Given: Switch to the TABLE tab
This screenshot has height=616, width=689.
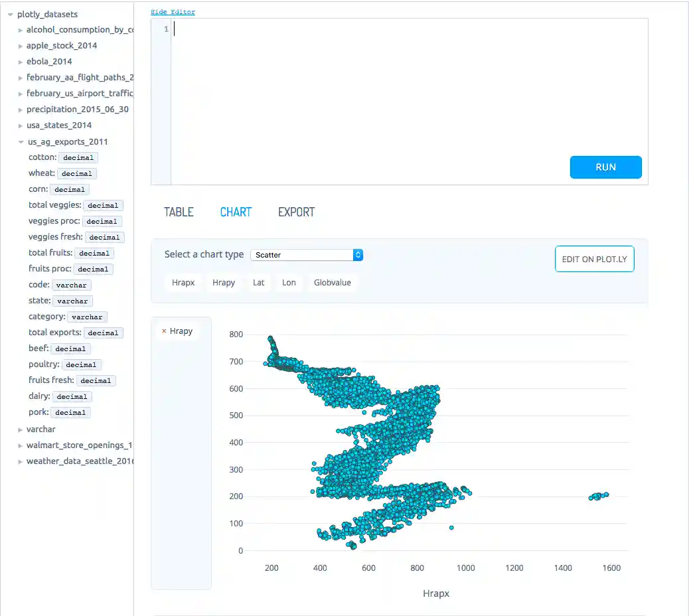Looking at the screenshot, I should coord(178,212).
